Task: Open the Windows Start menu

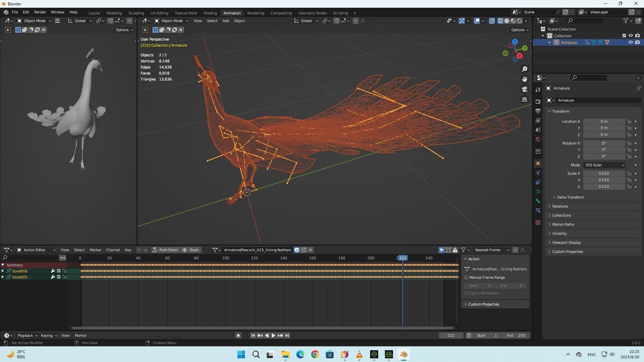Action: click(241, 355)
